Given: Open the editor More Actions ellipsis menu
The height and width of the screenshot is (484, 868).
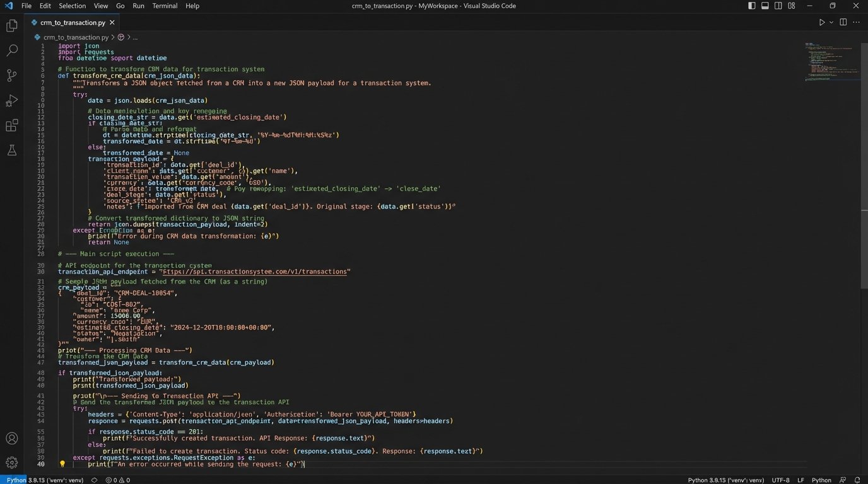Looking at the screenshot, I should click(x=856, y=22).
